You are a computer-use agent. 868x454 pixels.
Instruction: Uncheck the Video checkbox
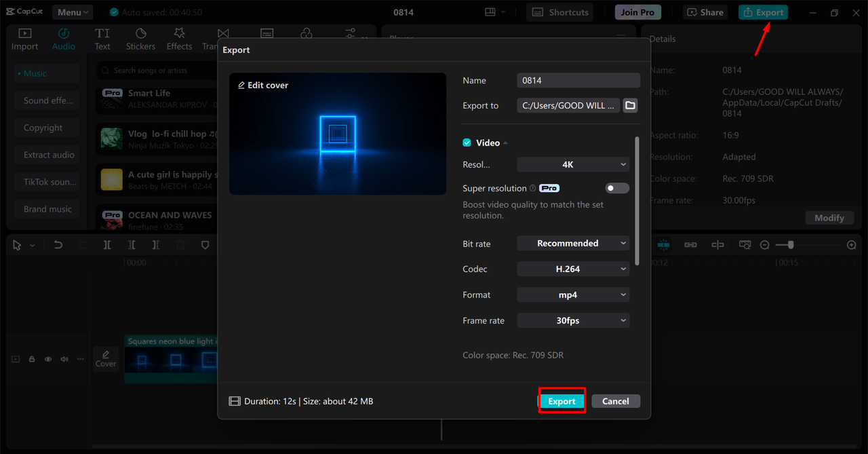pyautogui.click(x=467, y=143)
